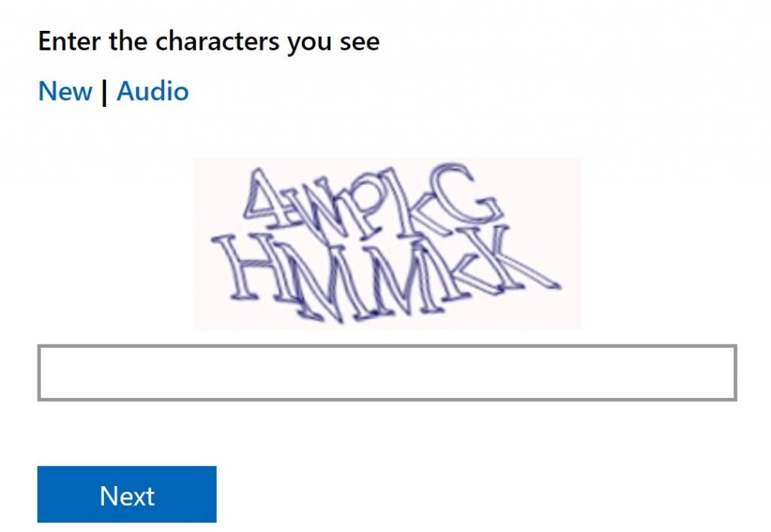771x532 pixels.
Task: Choose Audio instead of the visual challenge
Action: [x=152, y=91]
